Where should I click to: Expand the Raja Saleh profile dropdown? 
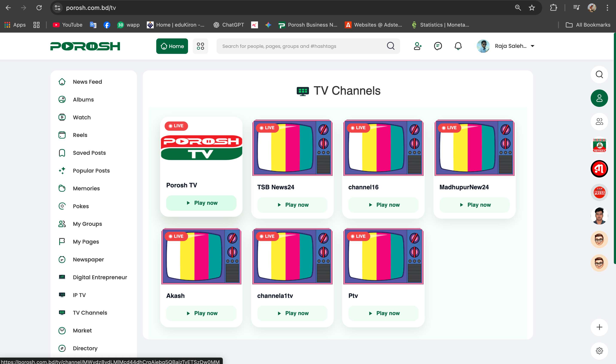tap(533, 46)
